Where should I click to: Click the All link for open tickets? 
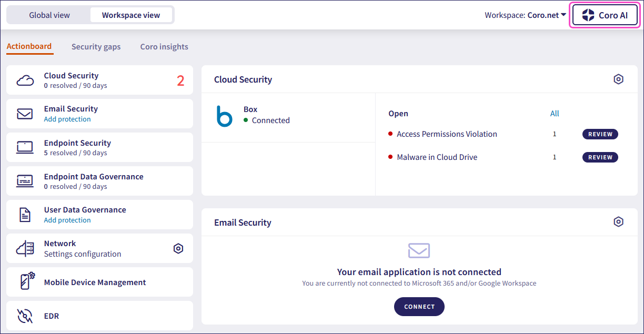click(555, 114)
